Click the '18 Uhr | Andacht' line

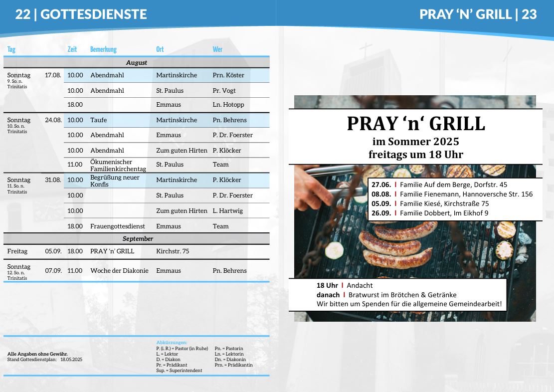point(345,285)
